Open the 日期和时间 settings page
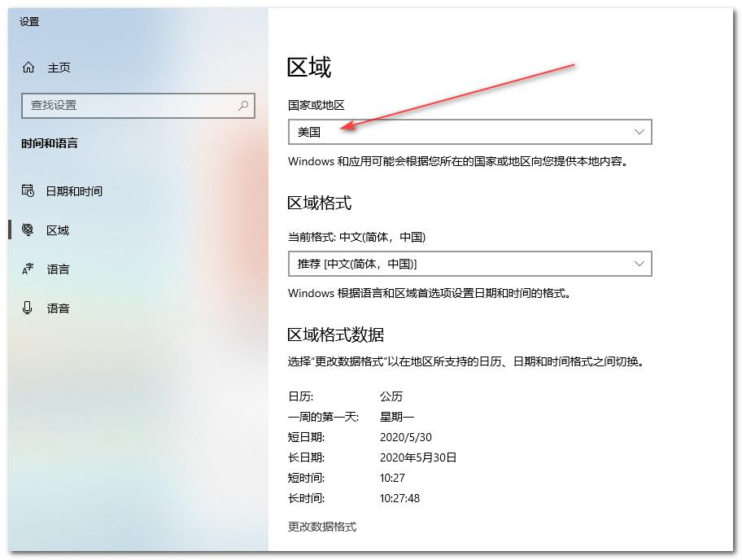Screen dimensions: 742x560 [x=74, y=191]
